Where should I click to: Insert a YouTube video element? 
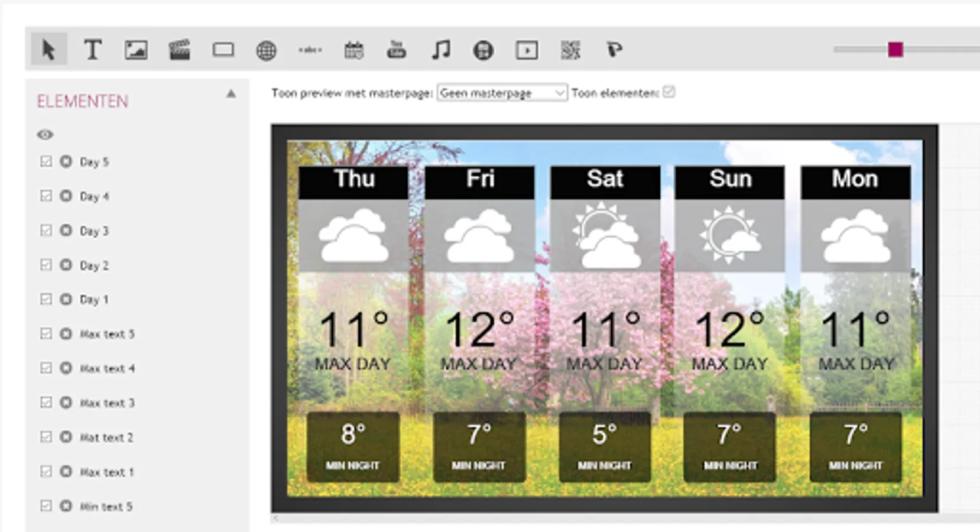pyautogui.click(x=396, y=50)
